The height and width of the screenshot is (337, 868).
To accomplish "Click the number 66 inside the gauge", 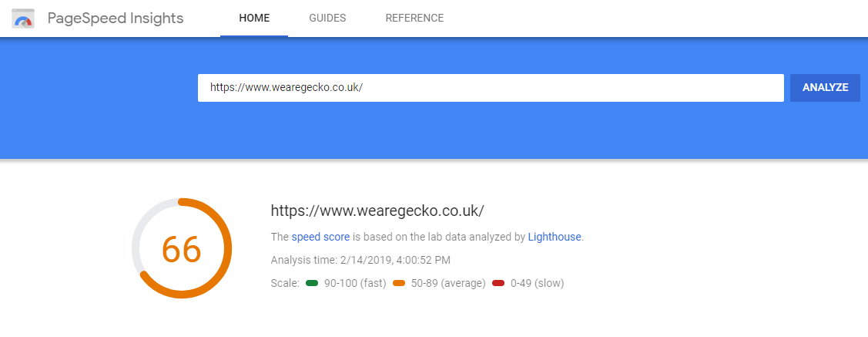I will click(x=182, y=249).
